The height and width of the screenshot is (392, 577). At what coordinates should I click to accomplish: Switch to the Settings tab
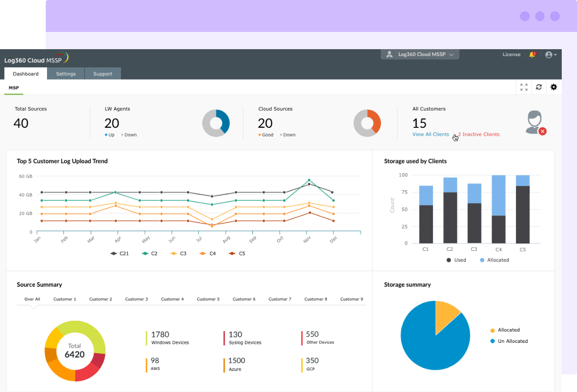pyautogui.click(x=65, y=73)
